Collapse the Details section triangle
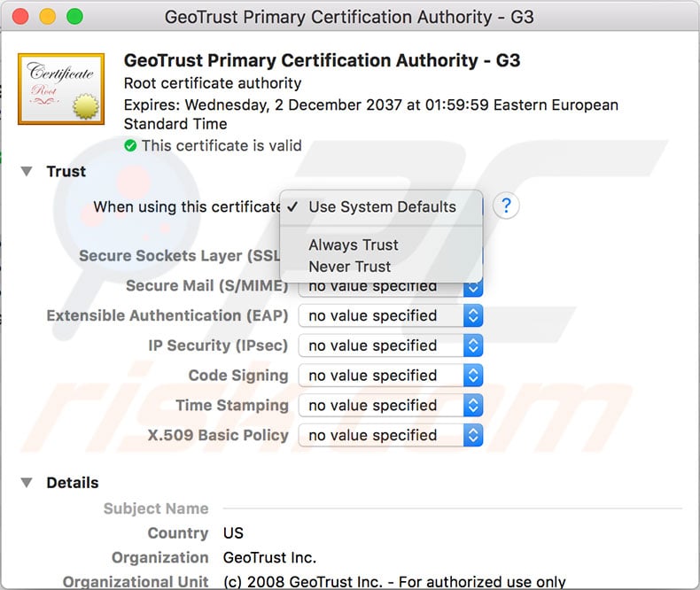The width and height of the screenshot is (700, 590). pyautogui.click(x=27, y=483)
